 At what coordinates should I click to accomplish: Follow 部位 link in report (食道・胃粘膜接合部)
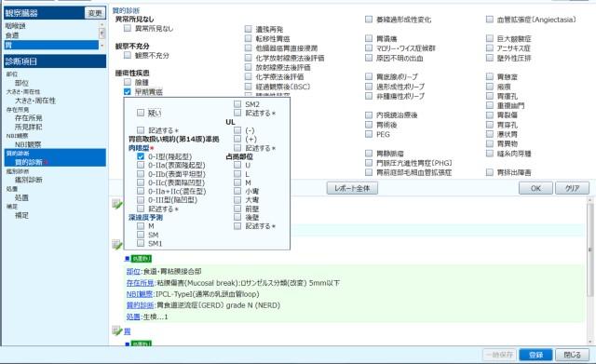point(133,271)
